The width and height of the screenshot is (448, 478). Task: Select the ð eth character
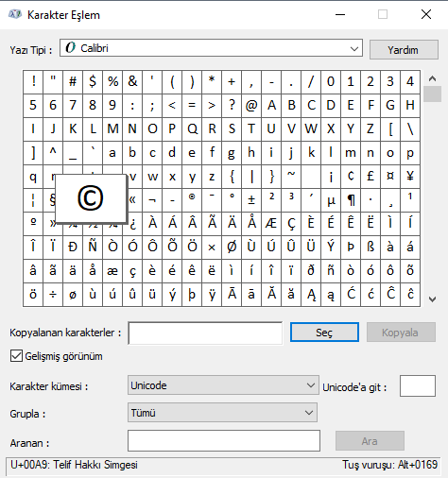click(311, 271)
